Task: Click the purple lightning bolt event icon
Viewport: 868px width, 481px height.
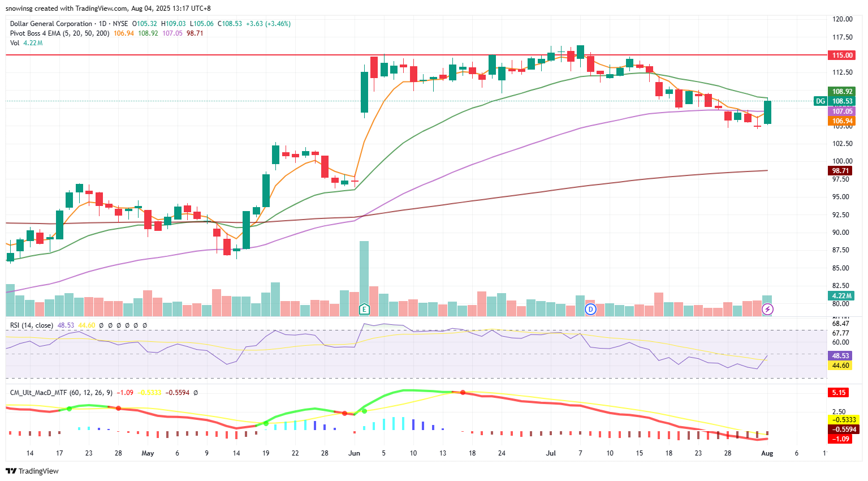Action: pyautogui.click(x=767, y=309)
